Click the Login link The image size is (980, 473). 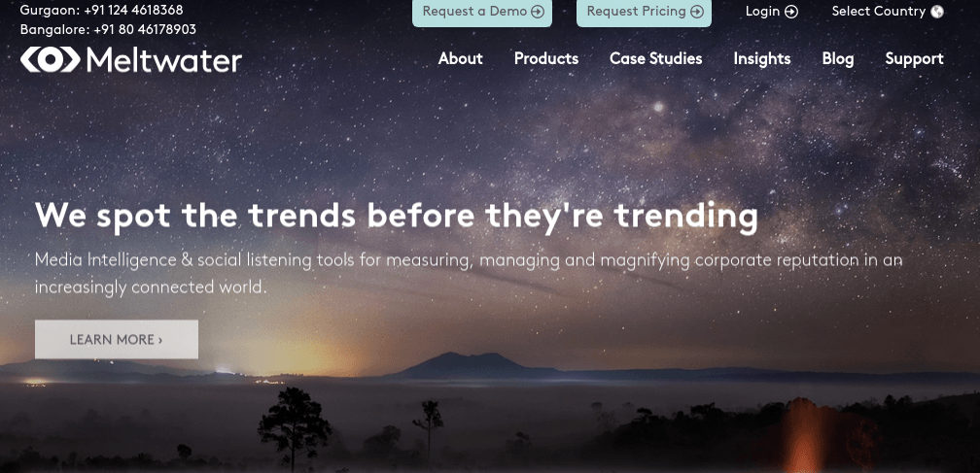click(x=772, y=12)
